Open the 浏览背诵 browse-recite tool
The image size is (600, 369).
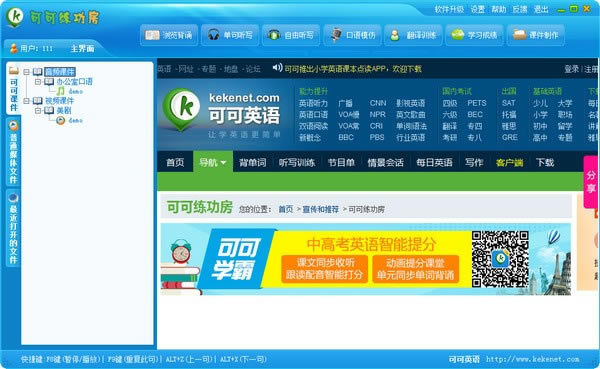(169, 35)
